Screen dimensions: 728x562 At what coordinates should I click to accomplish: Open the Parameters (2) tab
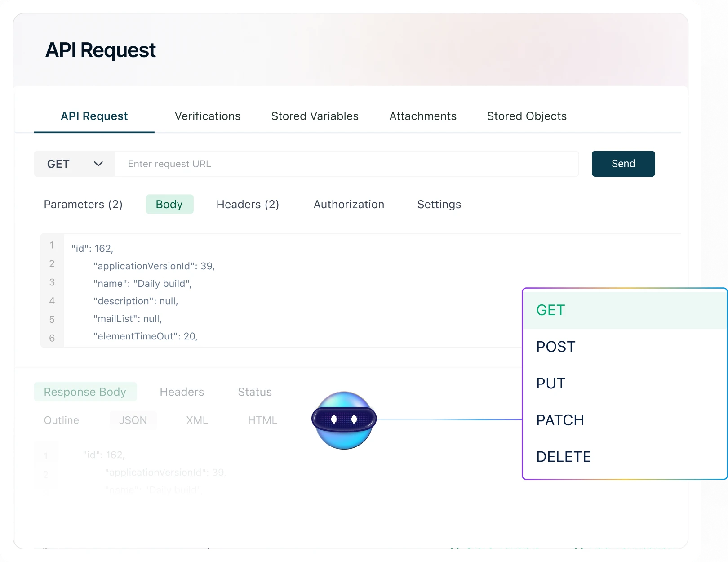pos(83,204)
